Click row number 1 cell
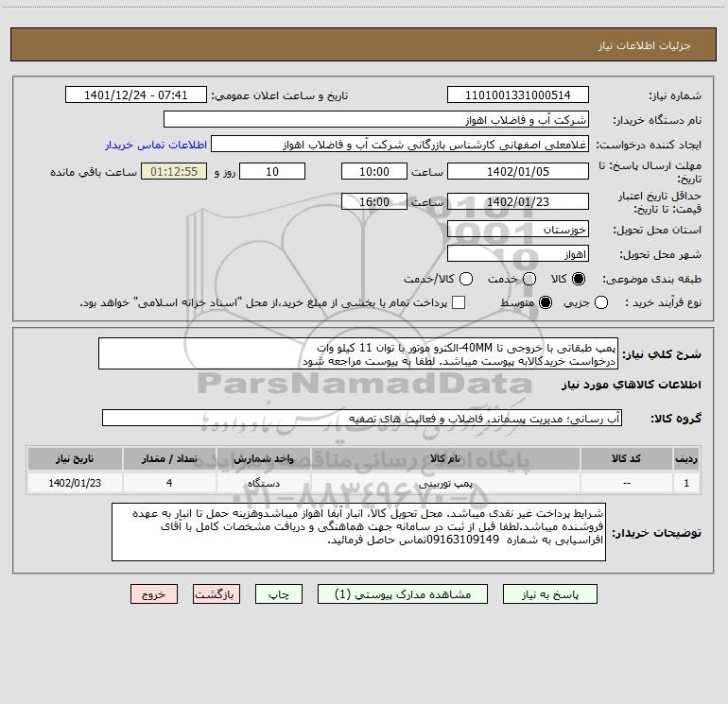The width and height of the screenshot is (728, 704). [x=686, y=483]
